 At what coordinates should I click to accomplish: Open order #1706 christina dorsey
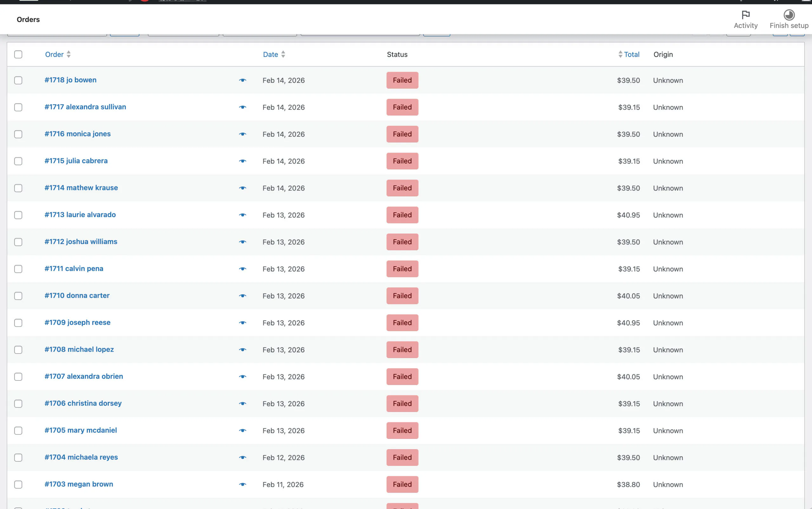(x=83, y=403)
